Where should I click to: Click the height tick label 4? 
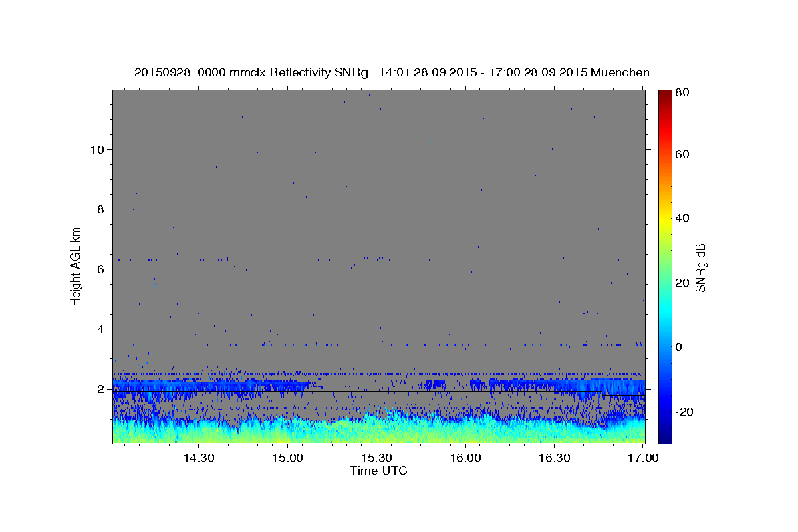tap(101, 329)
